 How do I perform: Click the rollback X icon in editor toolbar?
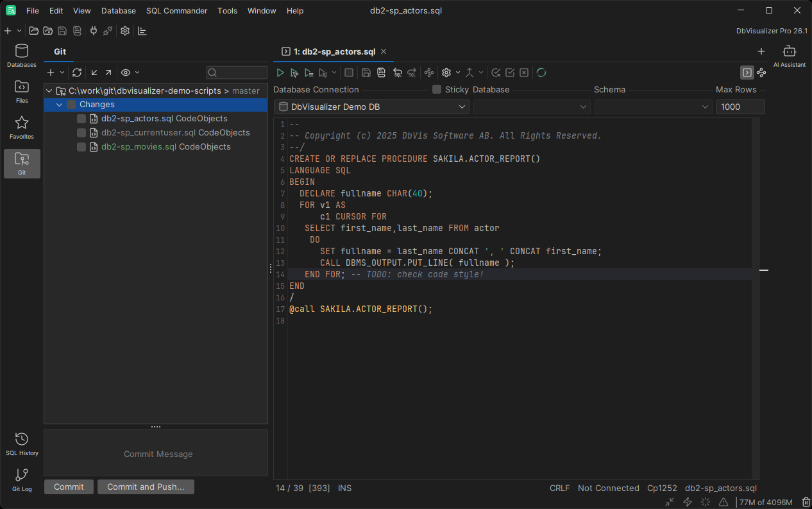click(x=524, y=73)
